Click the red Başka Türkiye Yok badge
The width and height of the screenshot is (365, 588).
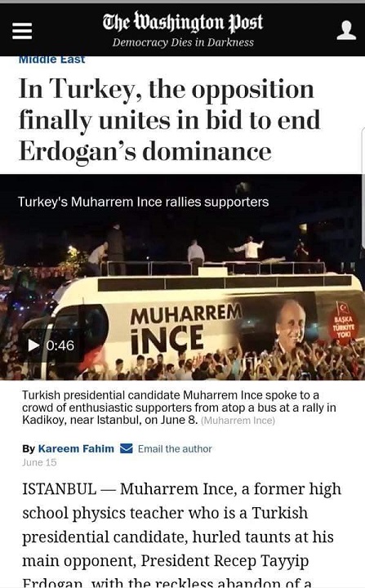pos(342,323)
